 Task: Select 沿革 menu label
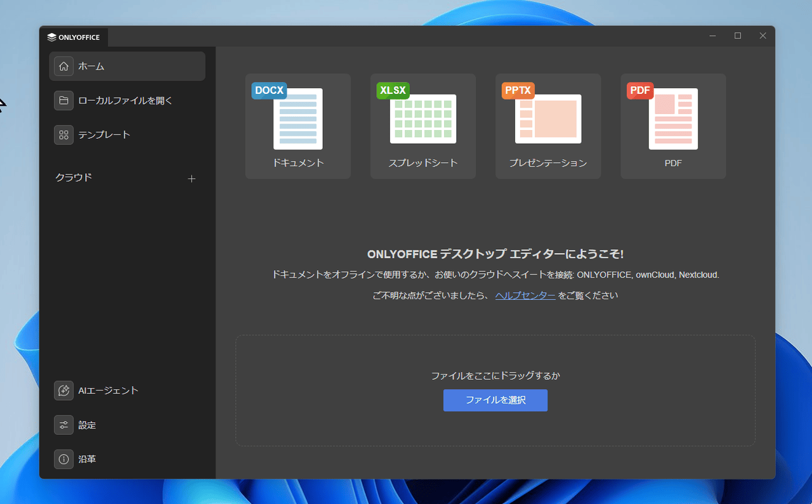[x=88, y=459]
